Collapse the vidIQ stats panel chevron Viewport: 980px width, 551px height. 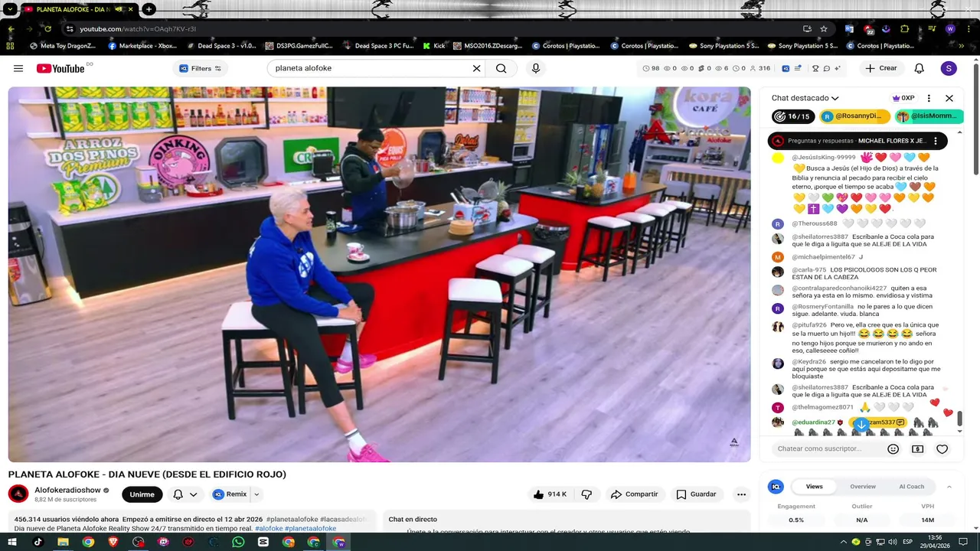(x=949, y=487)
